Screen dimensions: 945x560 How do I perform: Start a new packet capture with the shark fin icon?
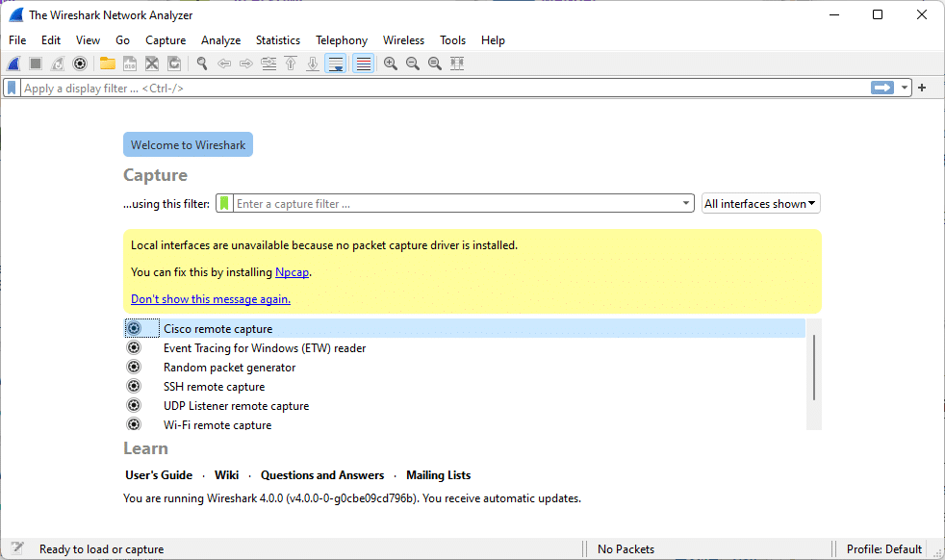(13, 63)
